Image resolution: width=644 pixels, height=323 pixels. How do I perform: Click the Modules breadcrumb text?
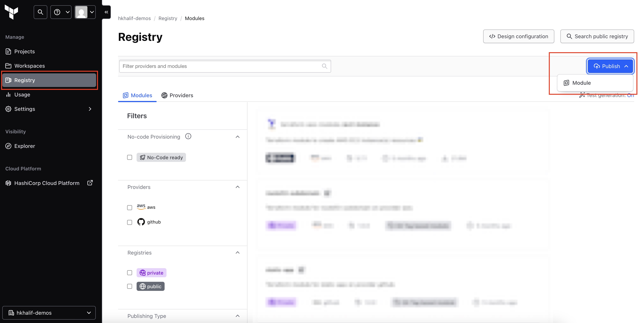click(x=194, y=18)
